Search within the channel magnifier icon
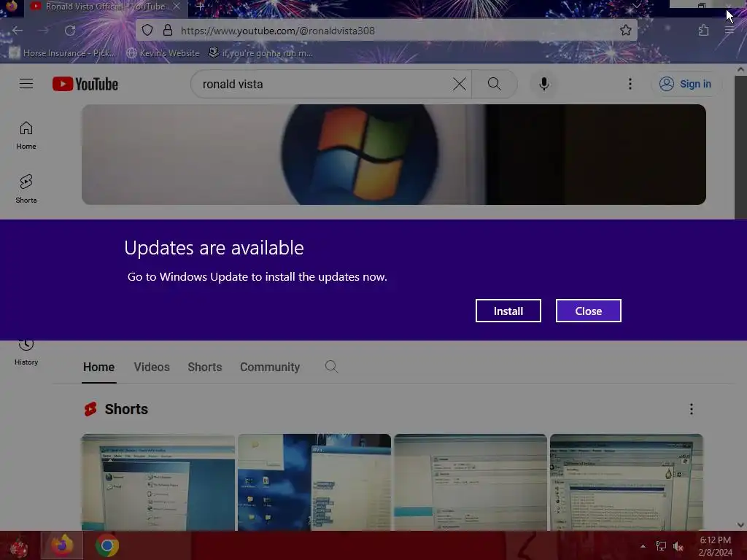Screen dimensions: 747x560 [x=331, y=367]
